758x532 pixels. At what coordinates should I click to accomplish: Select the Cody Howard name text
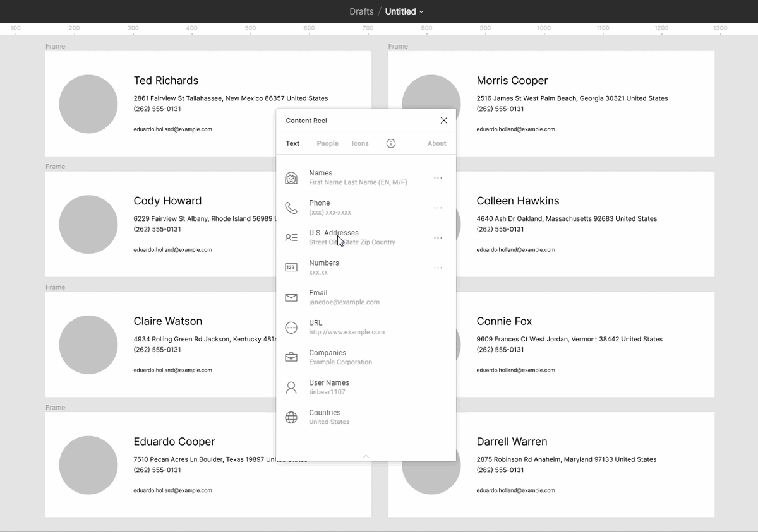tap(167, 201)
